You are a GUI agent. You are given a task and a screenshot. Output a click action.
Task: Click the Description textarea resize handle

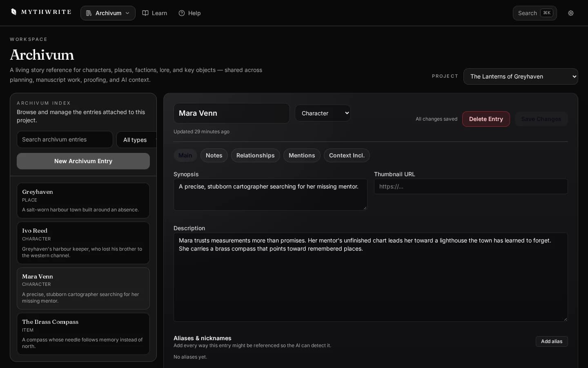tap(565, 319)
